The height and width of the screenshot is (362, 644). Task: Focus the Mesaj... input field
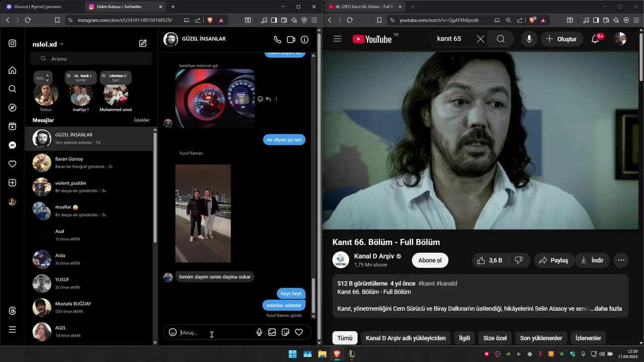216,332
